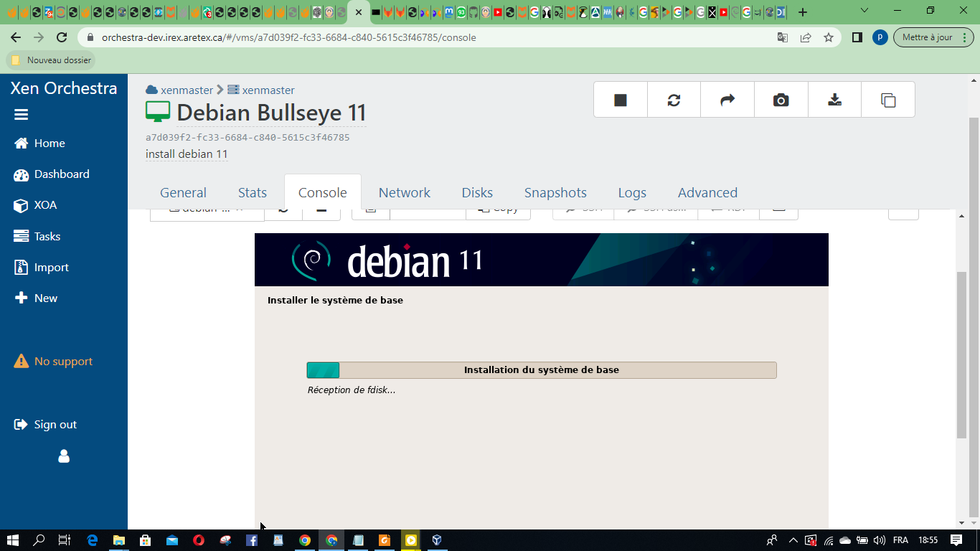Click the FRA language indicator
980x551 pixels.
(900, 540)
